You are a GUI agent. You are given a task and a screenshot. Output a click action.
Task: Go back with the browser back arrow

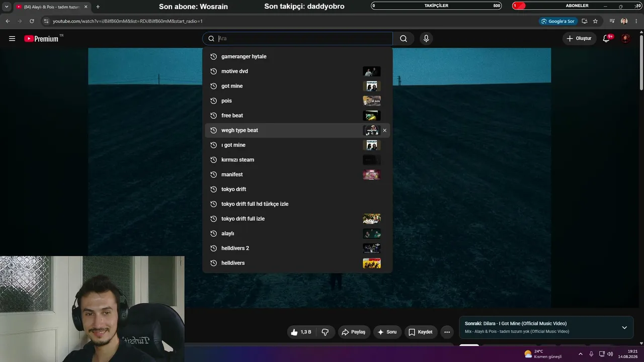[x=8, y=21]
